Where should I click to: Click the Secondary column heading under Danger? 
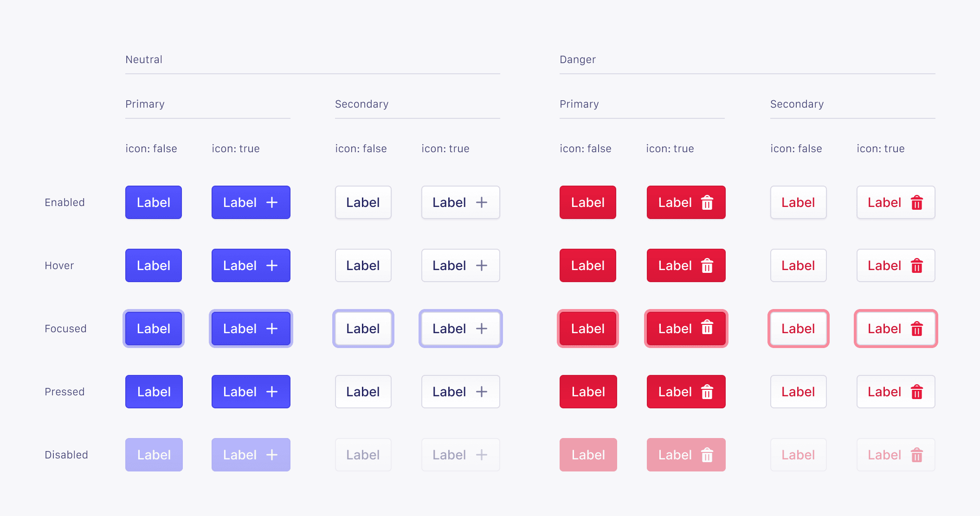(797, 104)
